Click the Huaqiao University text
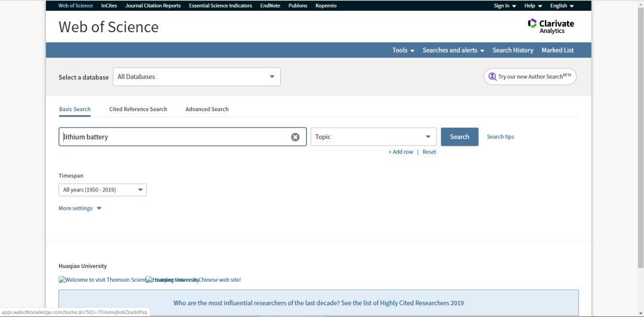Image resolution: width=644 pixels, height=317 pixels. pos(82,266)
